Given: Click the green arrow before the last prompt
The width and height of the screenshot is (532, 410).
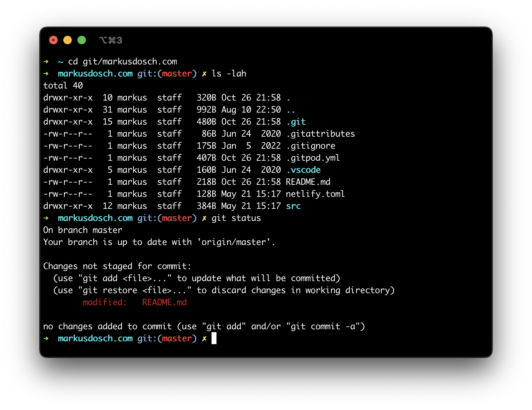Looking at the screenshot, I should coord(46,338).
